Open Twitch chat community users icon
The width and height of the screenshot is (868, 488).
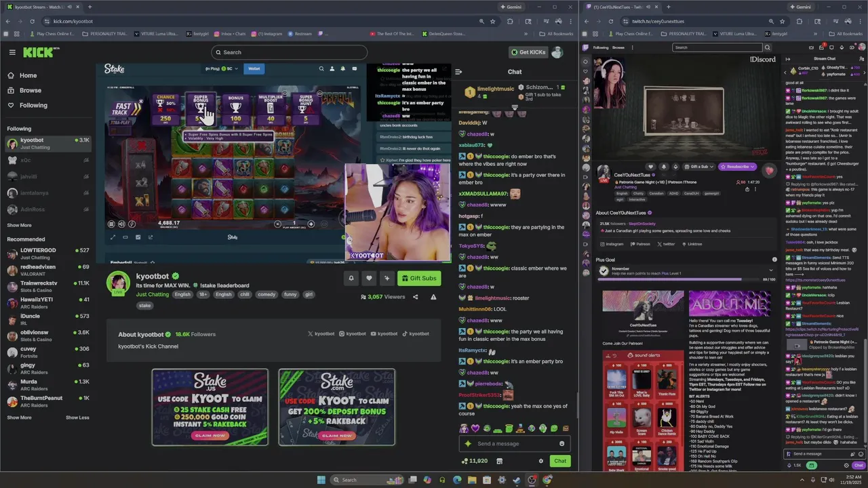pyautogui.click(x=861, y=59)
